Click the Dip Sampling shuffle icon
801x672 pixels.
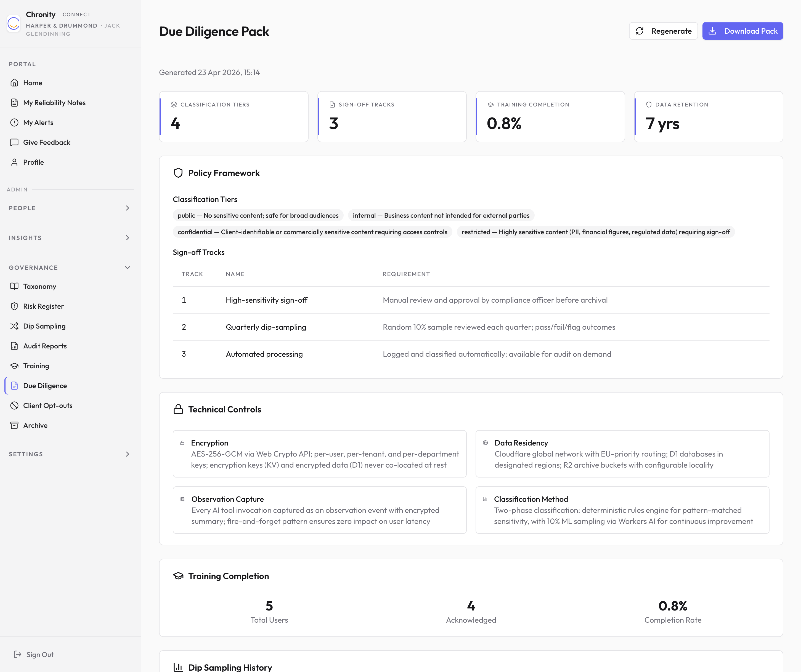(15, 326)
